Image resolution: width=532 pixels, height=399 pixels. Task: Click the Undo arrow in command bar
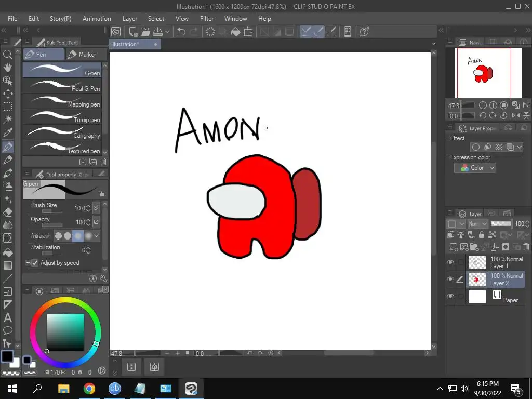(x=181, y=32)
